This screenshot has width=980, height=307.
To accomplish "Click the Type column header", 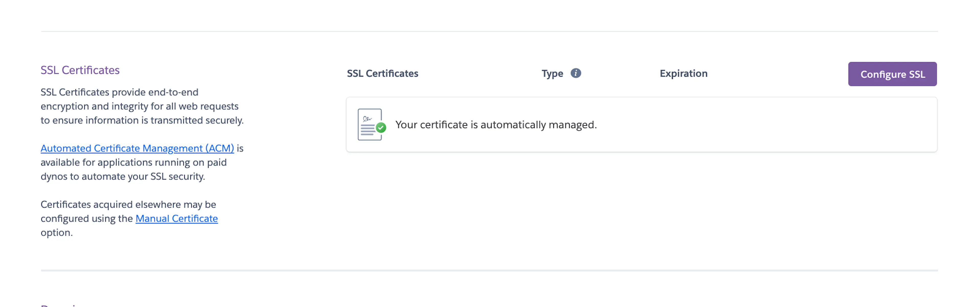I will pyautogui.click(x=552, y=73).
